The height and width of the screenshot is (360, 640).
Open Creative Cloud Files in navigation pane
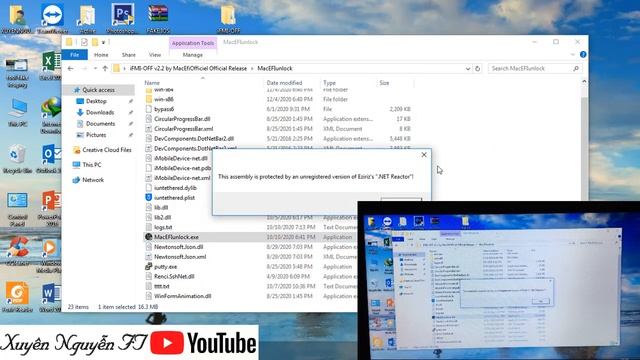tap(107, 150)
